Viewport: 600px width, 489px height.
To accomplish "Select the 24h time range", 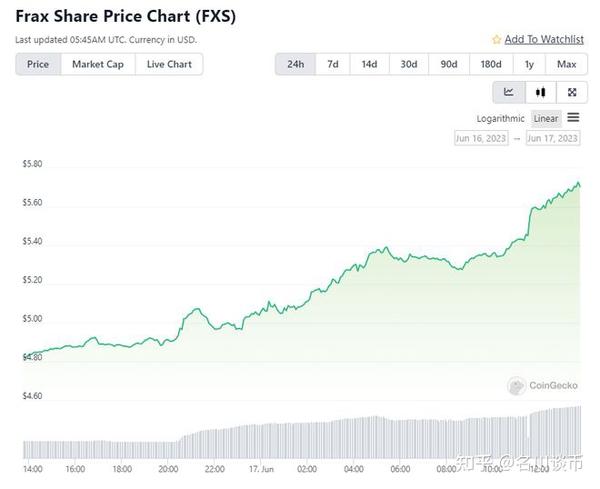I will pos(296,64).
